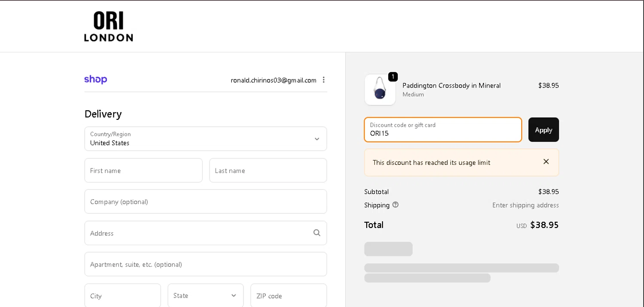Open the State dropdown
644x307 pixels.
(206, 295)
